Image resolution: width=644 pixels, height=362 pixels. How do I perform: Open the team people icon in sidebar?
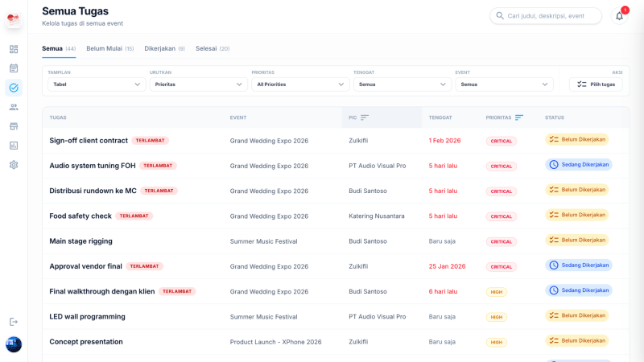pyautogui.click(x=14, y=107)
